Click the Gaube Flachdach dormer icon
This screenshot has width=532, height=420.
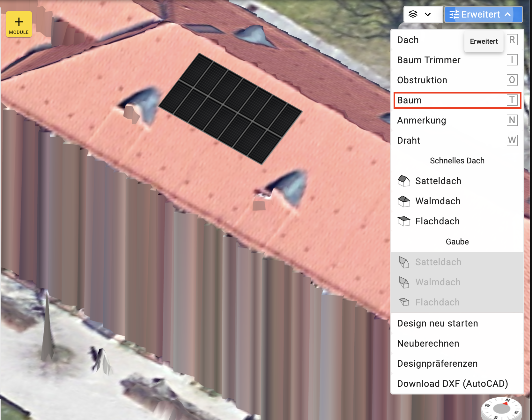click(x=404, y=302)
